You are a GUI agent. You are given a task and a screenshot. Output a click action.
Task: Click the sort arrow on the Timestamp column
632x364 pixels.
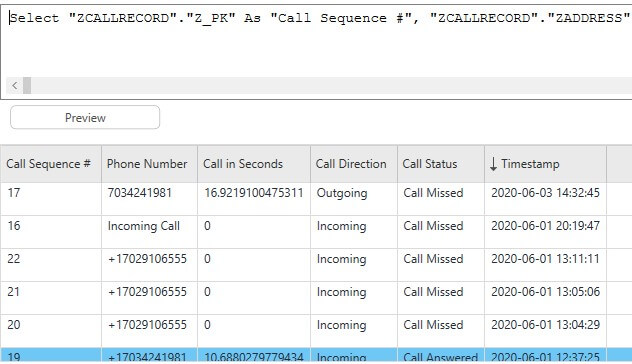tap(493, 164)
